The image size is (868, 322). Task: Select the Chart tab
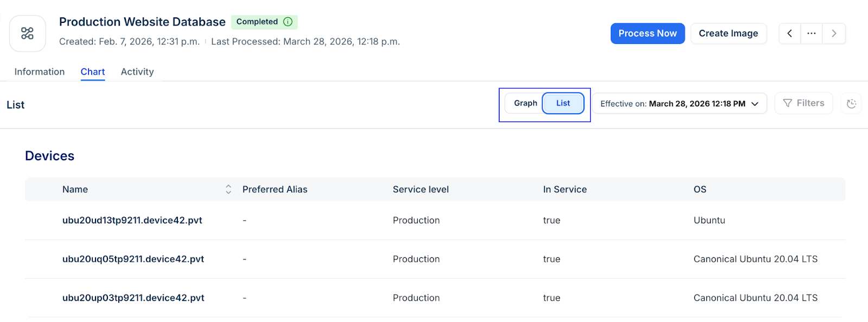click(93, 72)
